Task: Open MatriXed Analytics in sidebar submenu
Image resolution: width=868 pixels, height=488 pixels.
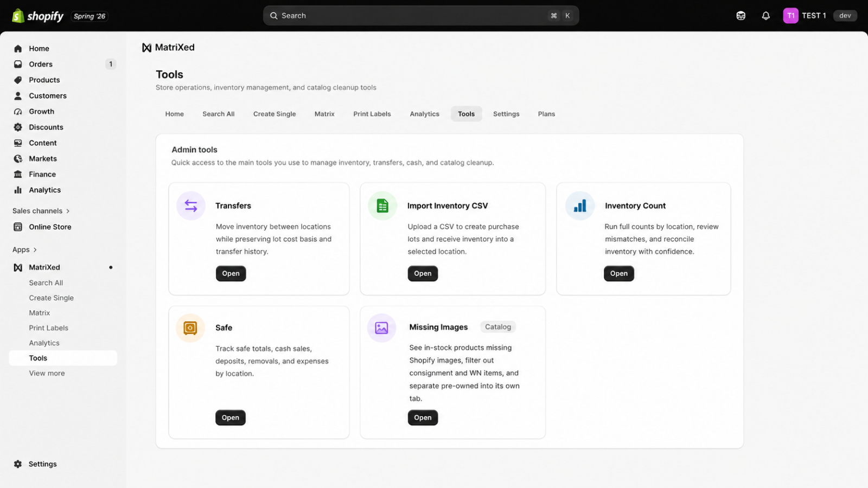Action: [x=44, y=343]
